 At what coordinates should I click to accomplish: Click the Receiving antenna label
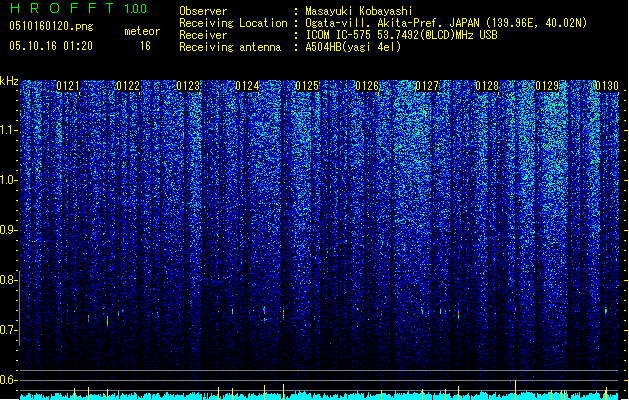(230, 47)
